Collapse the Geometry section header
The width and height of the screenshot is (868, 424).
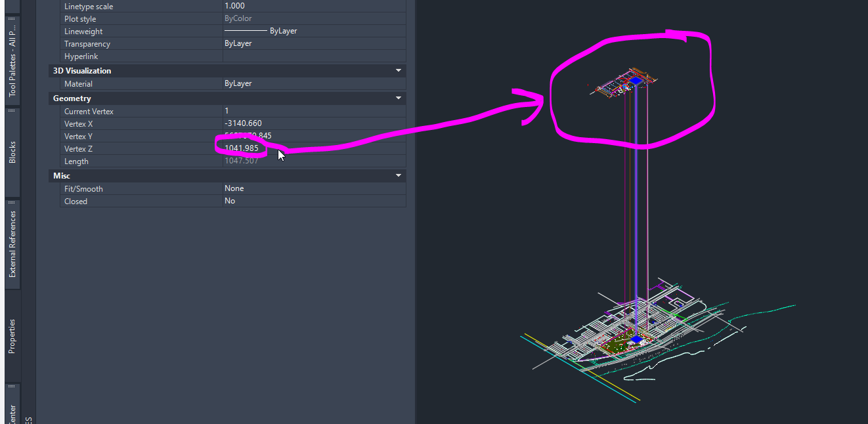[398, 98]
